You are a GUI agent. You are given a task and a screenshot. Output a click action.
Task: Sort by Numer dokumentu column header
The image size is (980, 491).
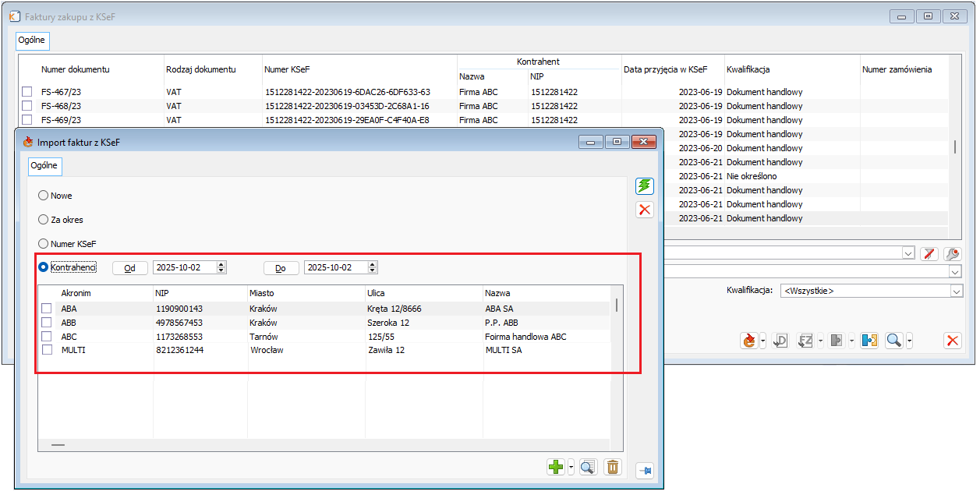(76, 69)
